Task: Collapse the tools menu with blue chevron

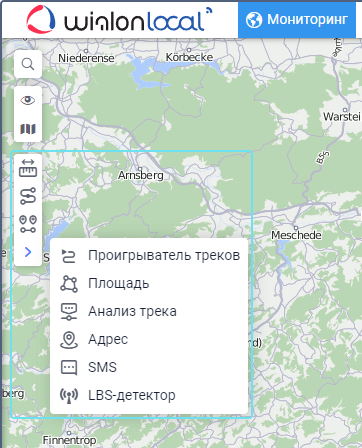Action: click(x=28, y=252)
